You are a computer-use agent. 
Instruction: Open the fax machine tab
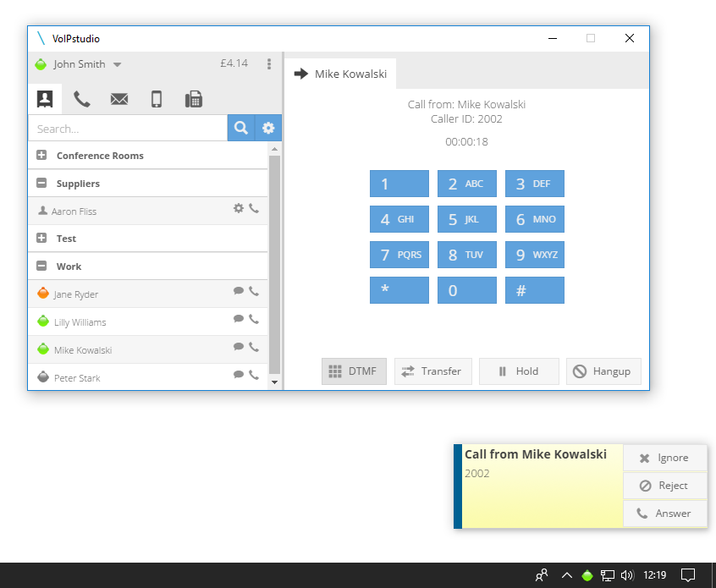[194, 99]
